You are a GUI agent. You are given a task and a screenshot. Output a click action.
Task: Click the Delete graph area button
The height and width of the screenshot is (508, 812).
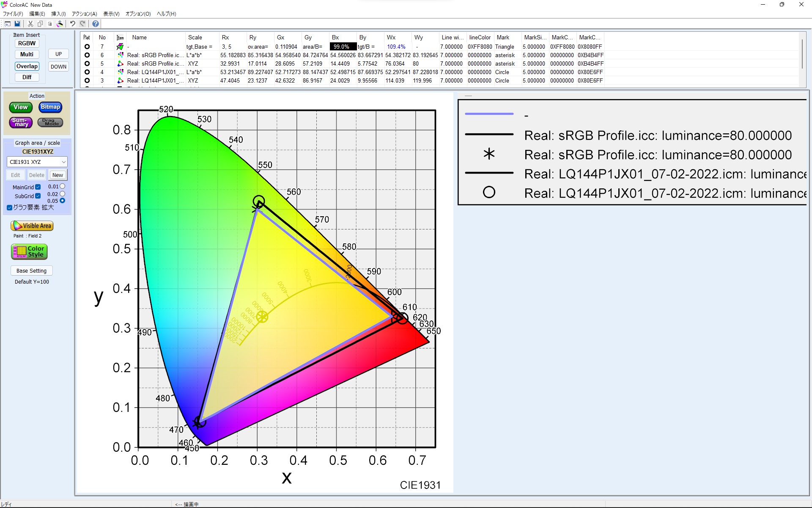click(x=37, y=175)
